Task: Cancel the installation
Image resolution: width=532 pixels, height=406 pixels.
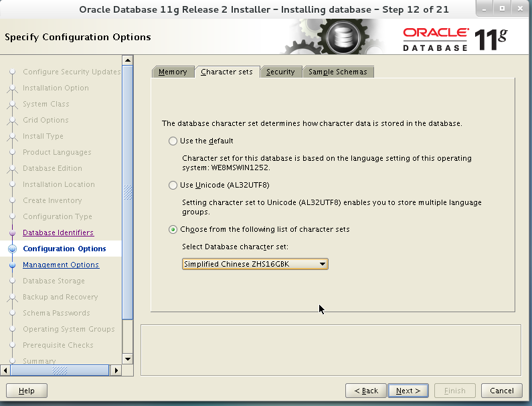Action: [501, 391]
